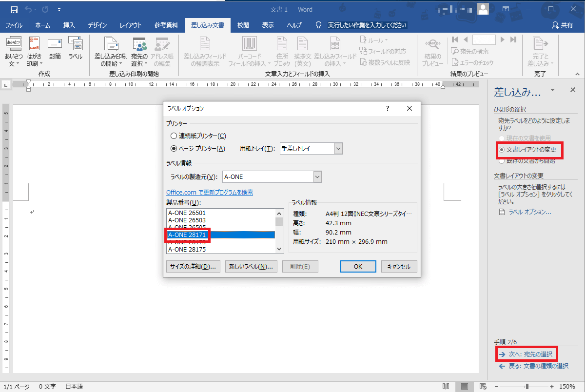
Task: Click Office.com で更新プログラムを検索 link
Action: tap(210, 193)
